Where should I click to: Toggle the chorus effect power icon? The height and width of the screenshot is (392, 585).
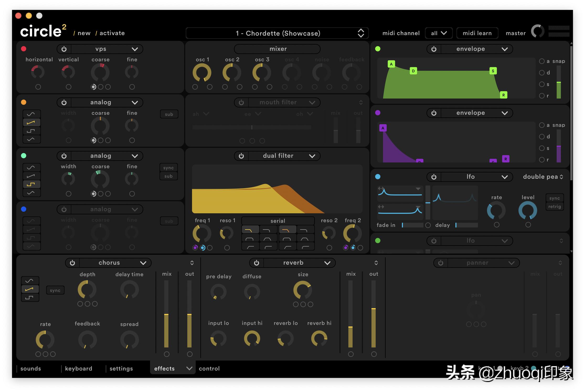72,263
